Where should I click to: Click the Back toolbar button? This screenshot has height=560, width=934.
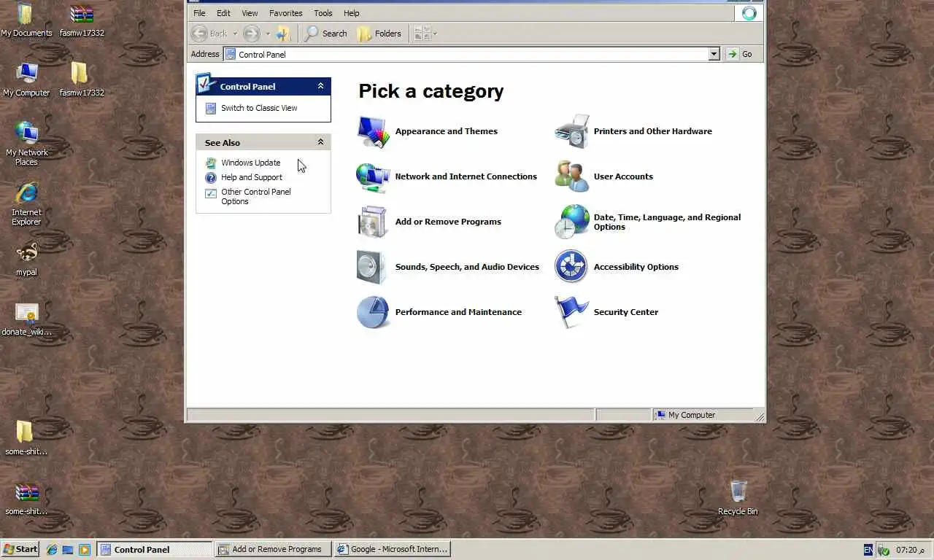coord(210,34)
